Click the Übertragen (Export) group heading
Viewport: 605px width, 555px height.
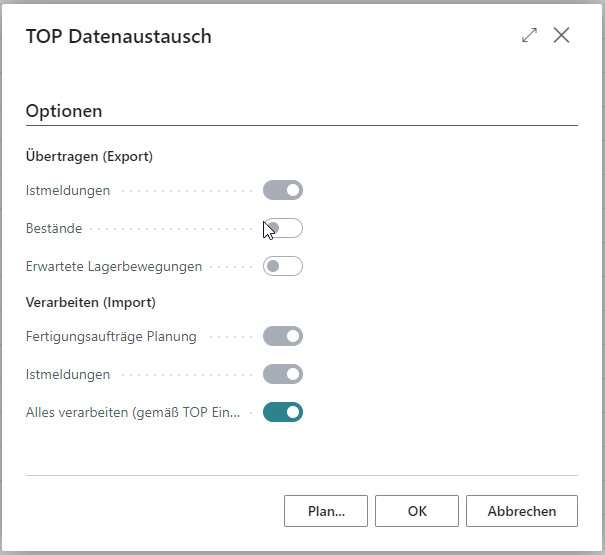[89, 156]
